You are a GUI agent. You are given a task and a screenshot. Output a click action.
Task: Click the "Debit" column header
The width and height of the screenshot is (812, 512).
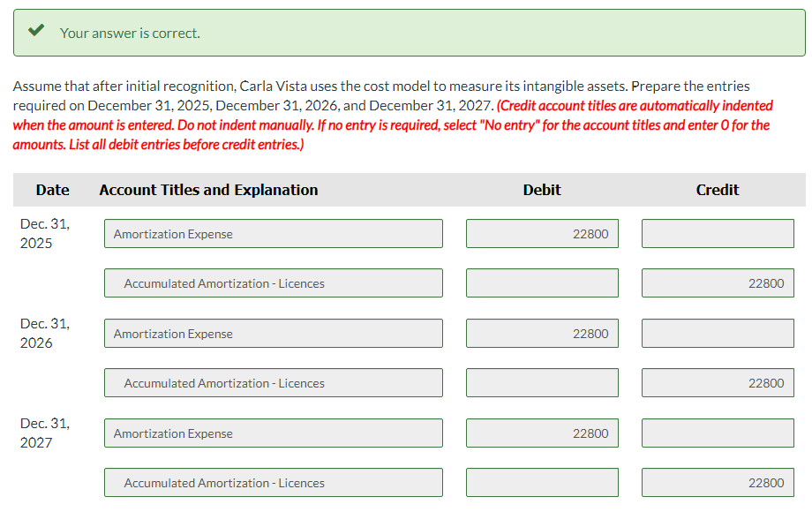coord(542,190)
